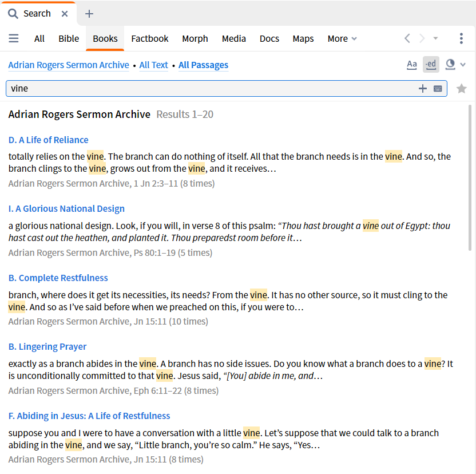This screenshot has height=474, width=476.
Task: Go forward with the right arrow
Action: tap(422, 38)
